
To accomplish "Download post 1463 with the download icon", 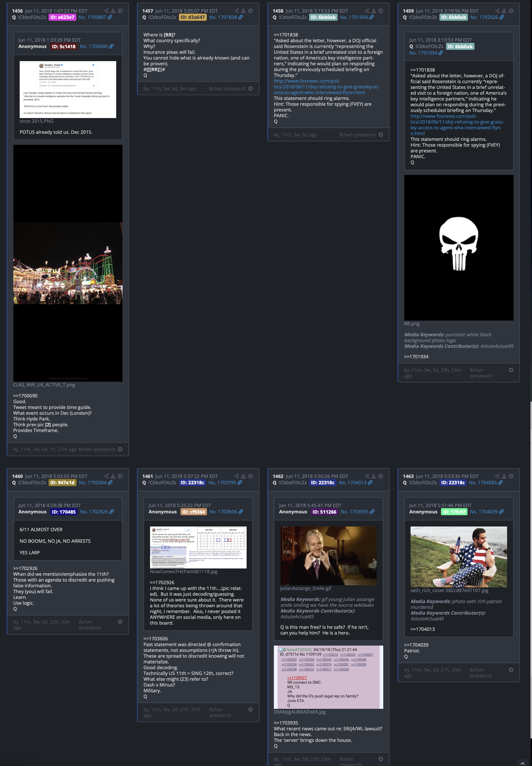I will [504, 476].
